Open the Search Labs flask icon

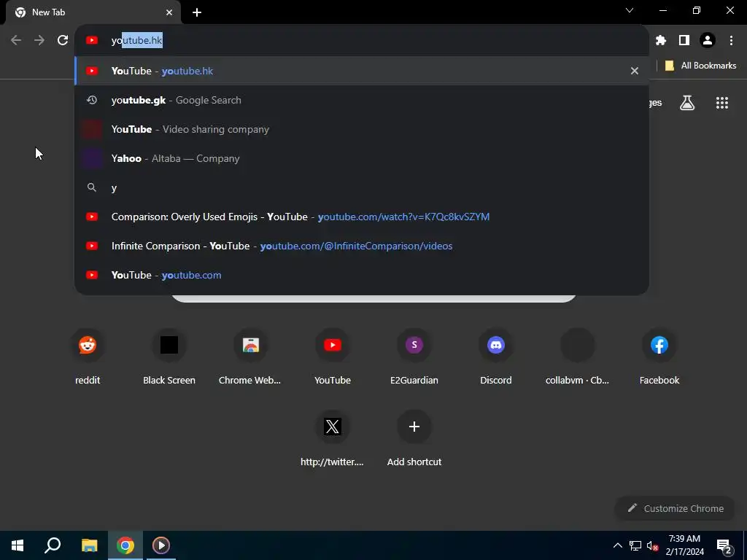click(687, 103)
